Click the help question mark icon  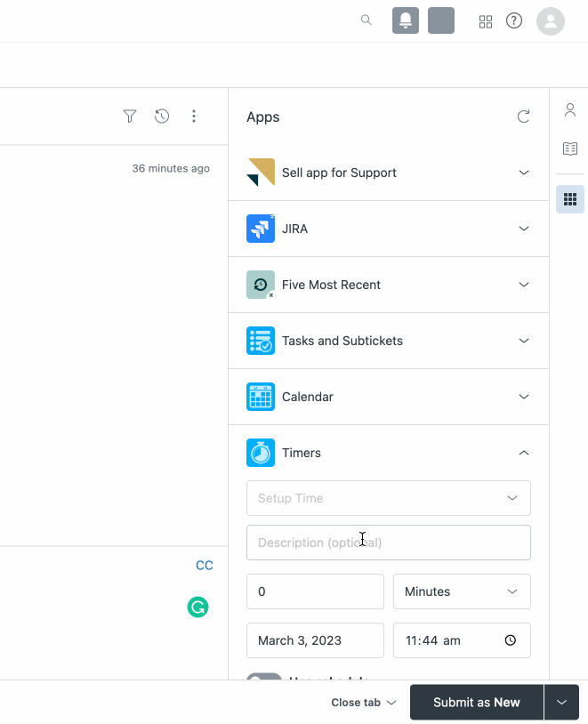coord(514,20)
